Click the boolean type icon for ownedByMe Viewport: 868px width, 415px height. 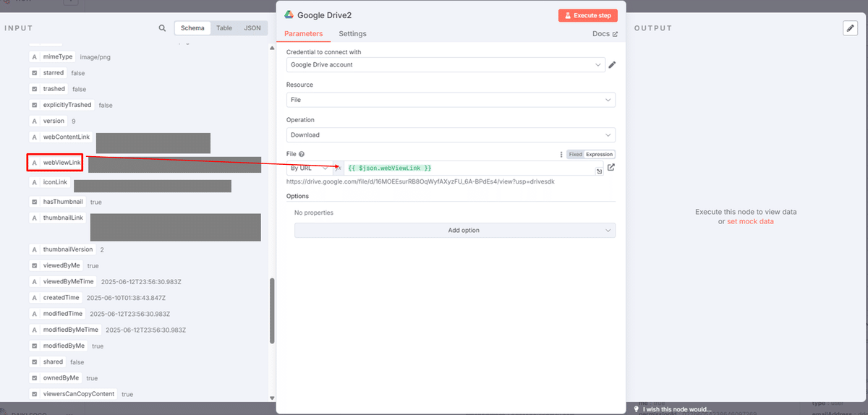(34, 377)
